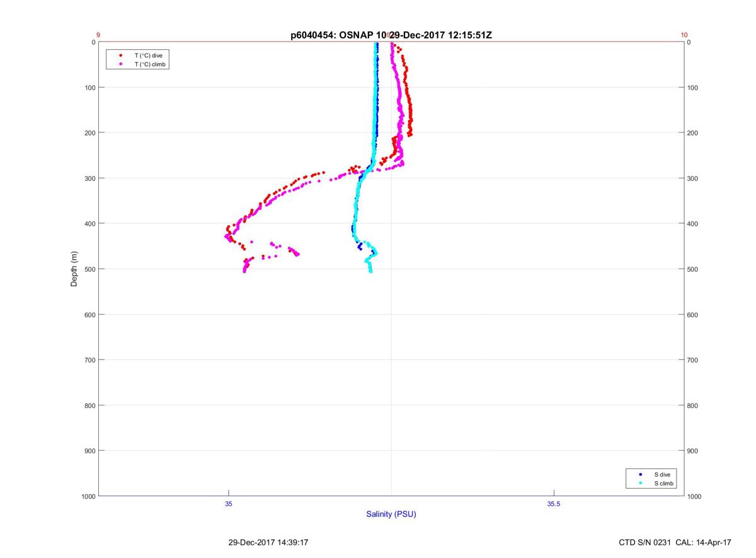The width and height of the screenshot is (756, 558).
Task: Click the red "10" temperature tick label
Action: click(x=684, y=35)
